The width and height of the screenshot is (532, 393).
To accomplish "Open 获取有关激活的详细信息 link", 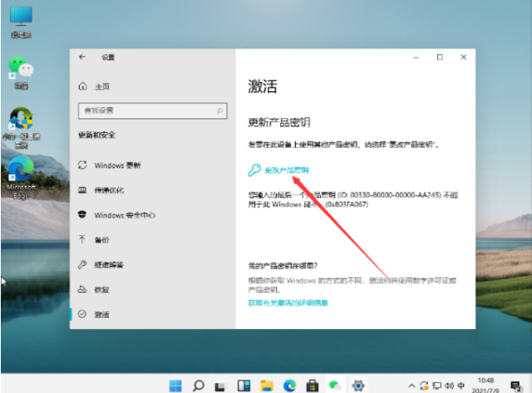I will 288,303.
